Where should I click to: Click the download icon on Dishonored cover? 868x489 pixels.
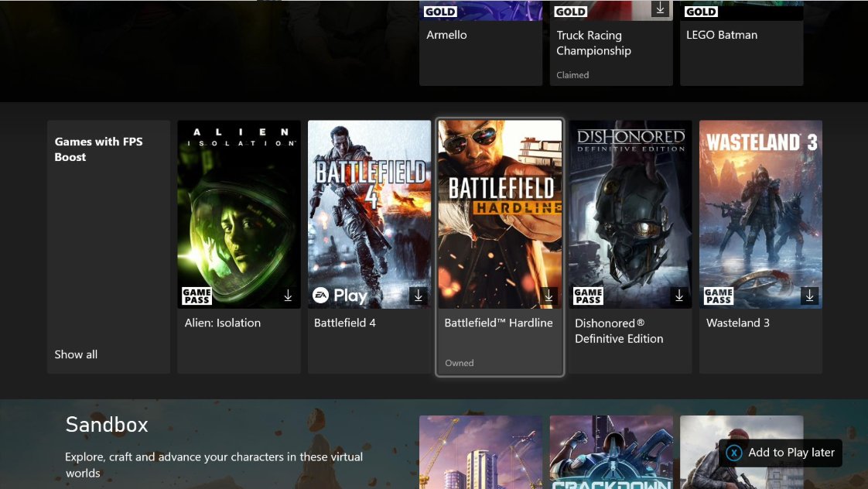pos(678,296)
